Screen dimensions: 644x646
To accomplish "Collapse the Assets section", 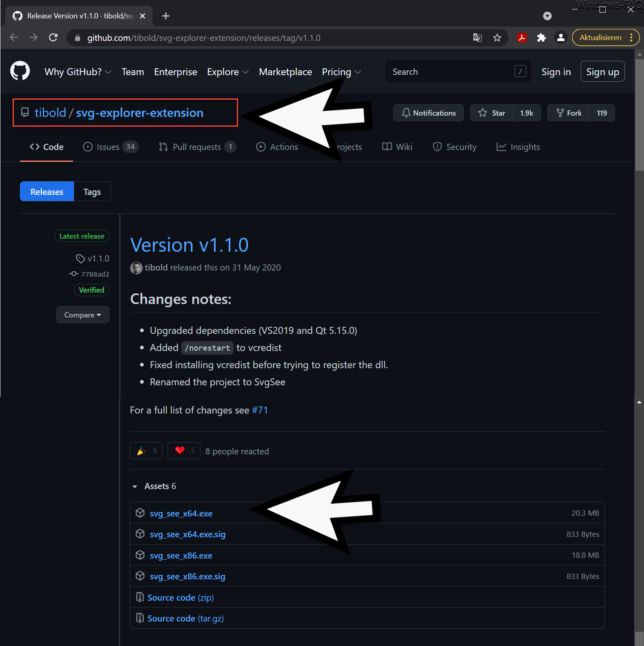I will [x=154, y=486].
